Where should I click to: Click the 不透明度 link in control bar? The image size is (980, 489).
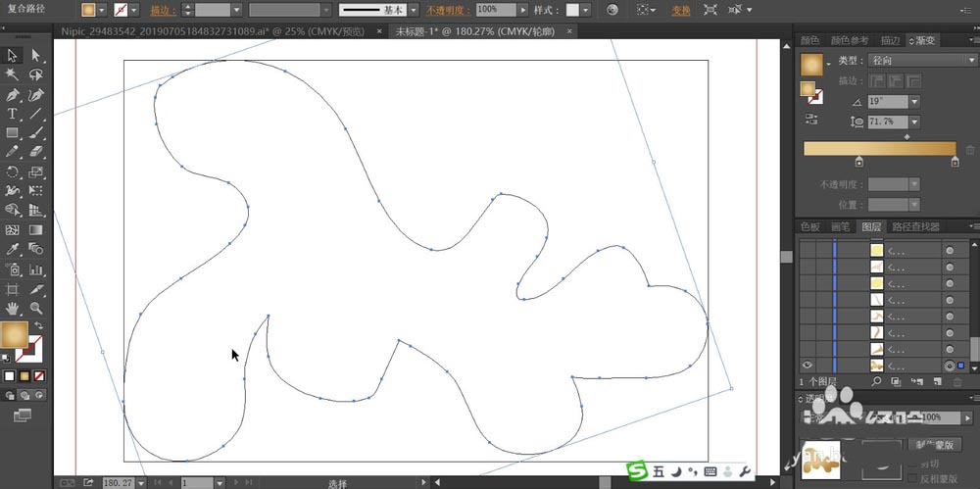[x=448, y=10]
